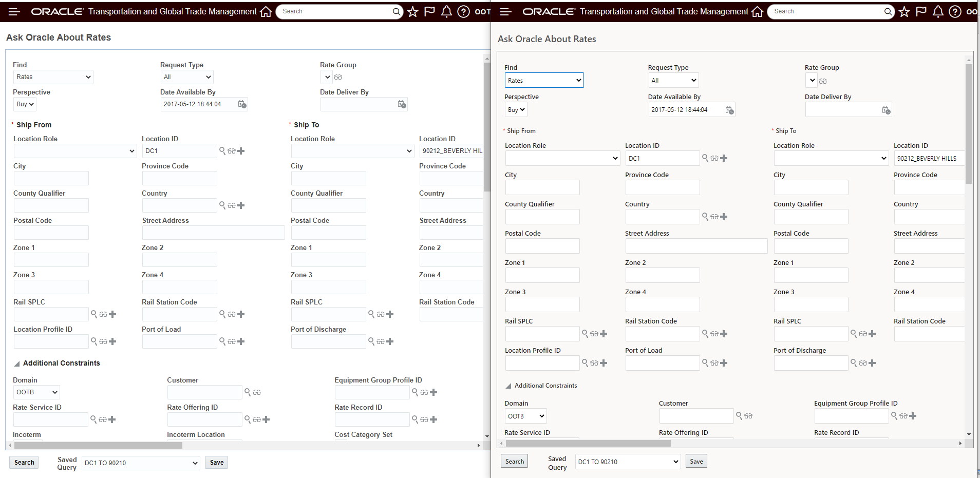Open Saved Query dropdown, left window
Image resolution: width=980 pixels, height=478 pixels.
[141, 463]
